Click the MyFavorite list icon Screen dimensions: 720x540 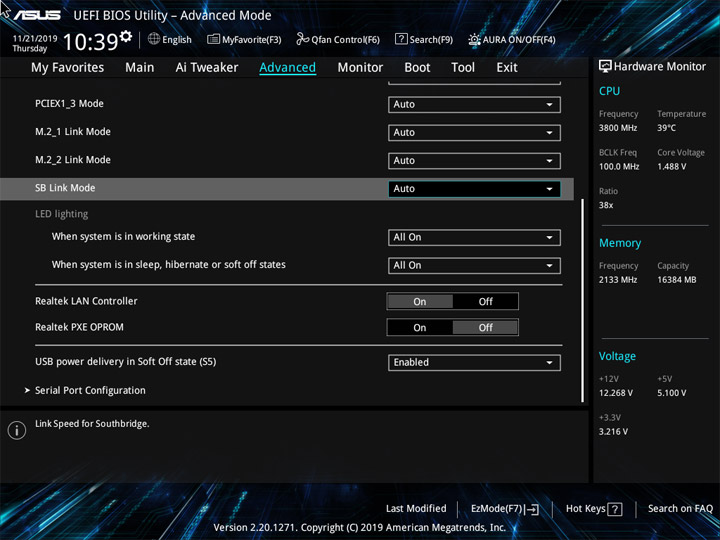tap(213, 39)
